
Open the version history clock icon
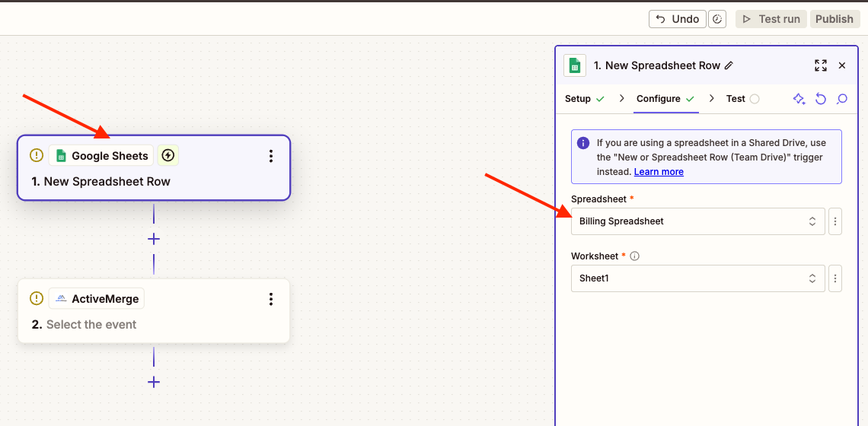[x=718, y=19]
